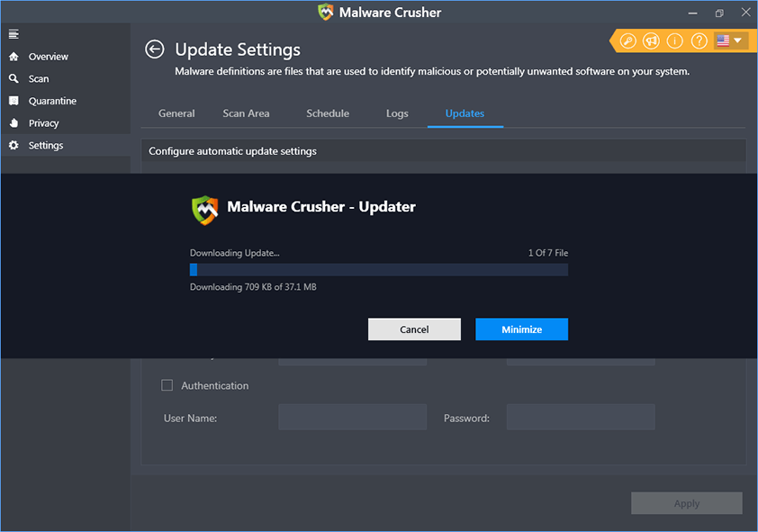
Task: Click the User Name input field
Action: pos(352,417)
